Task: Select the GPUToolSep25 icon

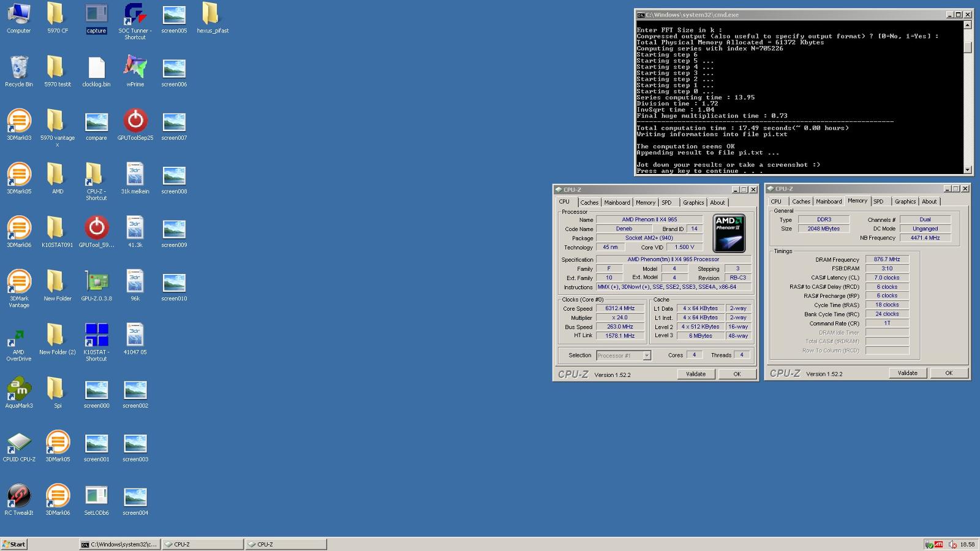Action: 135,125
